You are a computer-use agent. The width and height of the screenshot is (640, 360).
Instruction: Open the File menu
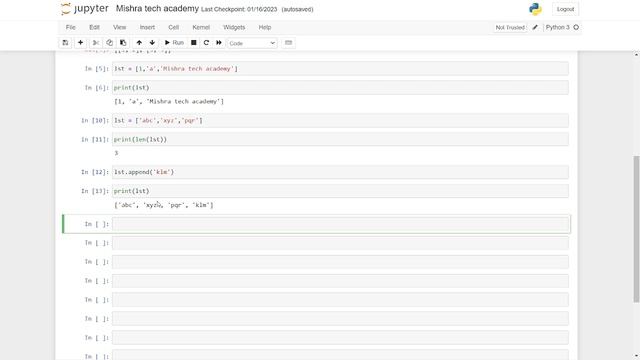point(71,27)
